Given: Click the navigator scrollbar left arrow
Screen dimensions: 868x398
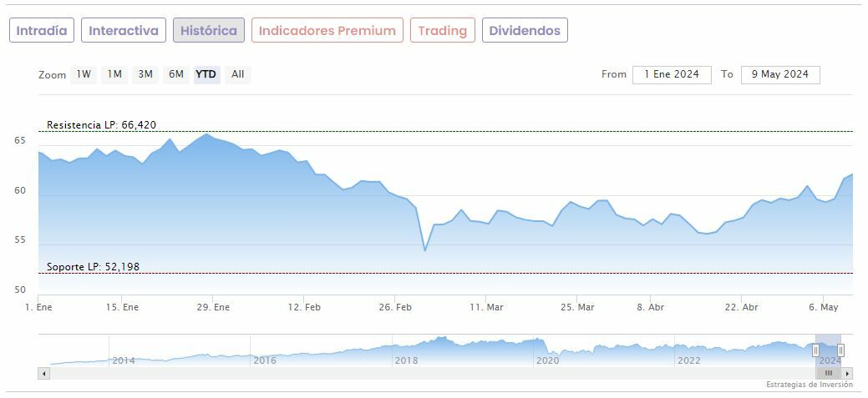Looking at the screenshot, I should tap(44, 373).
